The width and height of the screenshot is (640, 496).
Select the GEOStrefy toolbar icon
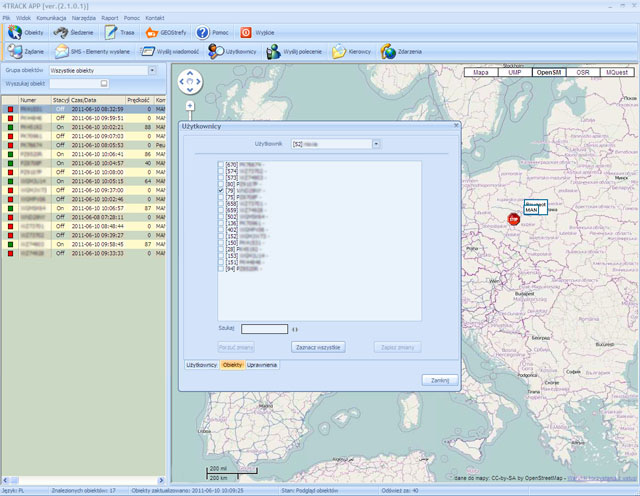(x=152, y=32)
